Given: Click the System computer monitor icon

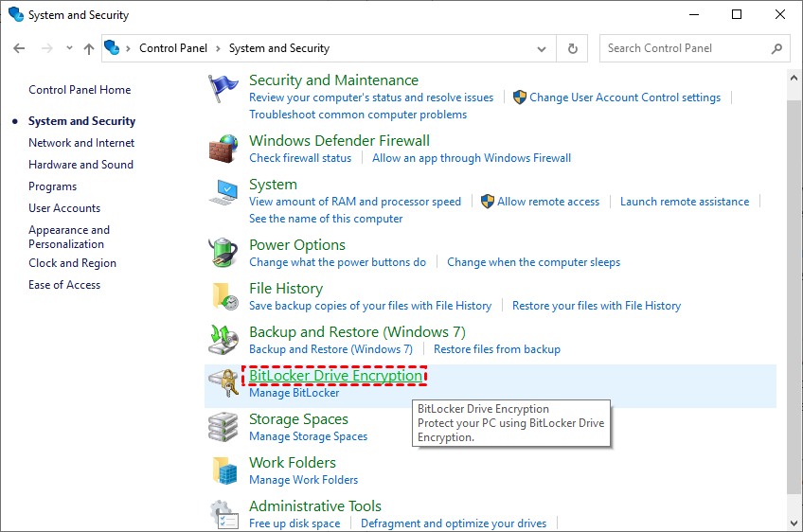Looking at the screenshot, I should [x=223, y=192].
